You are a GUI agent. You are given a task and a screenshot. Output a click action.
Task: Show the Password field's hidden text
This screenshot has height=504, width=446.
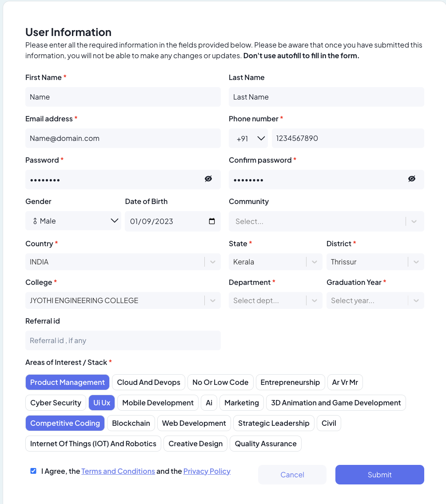(208, 179)
